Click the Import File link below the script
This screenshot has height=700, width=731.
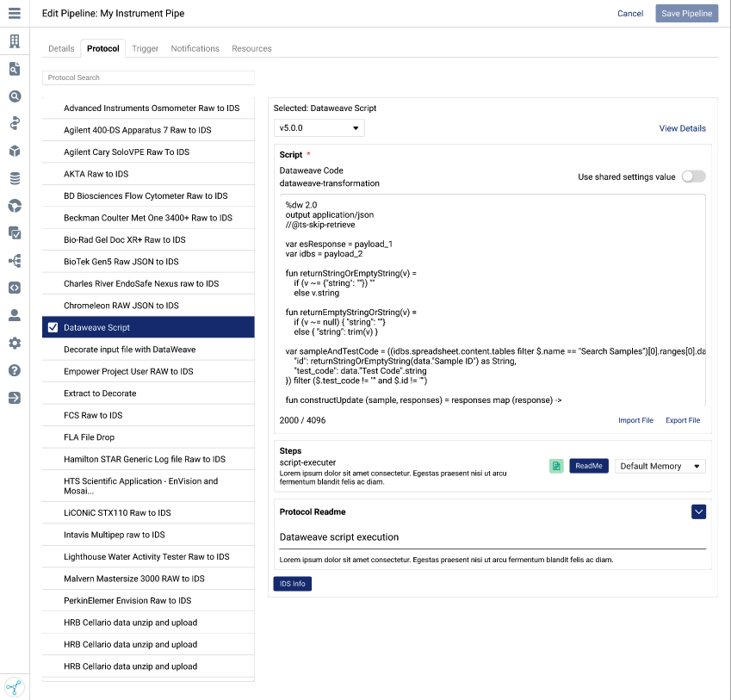635,420
